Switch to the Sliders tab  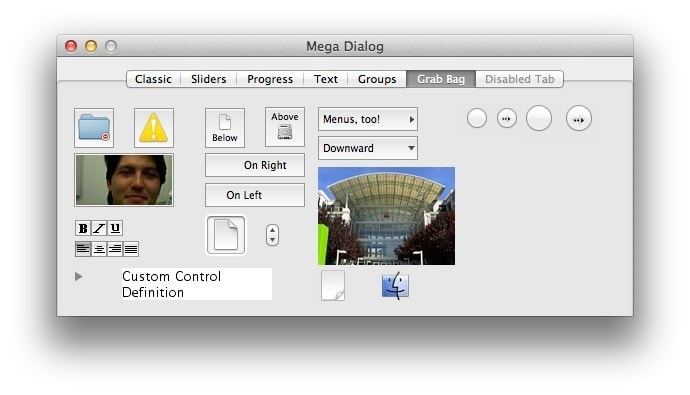click(209, 79)
